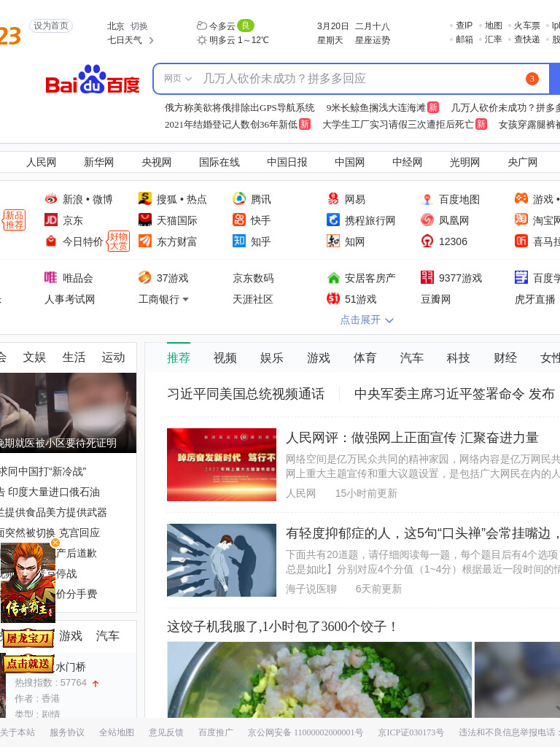Screen dimensions: 560x747
Task: Click the 今日特价 shopping bag icon
Action: click(51, 241)
